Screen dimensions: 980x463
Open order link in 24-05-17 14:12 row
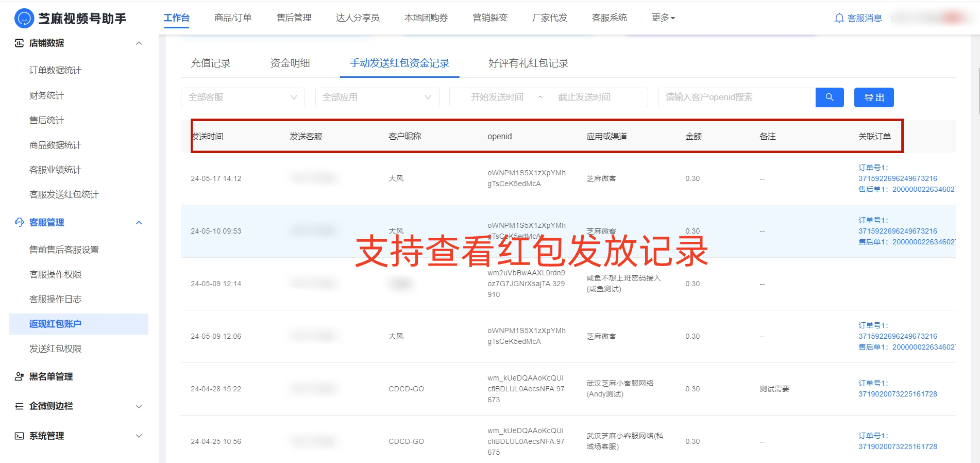click(898, 178)
